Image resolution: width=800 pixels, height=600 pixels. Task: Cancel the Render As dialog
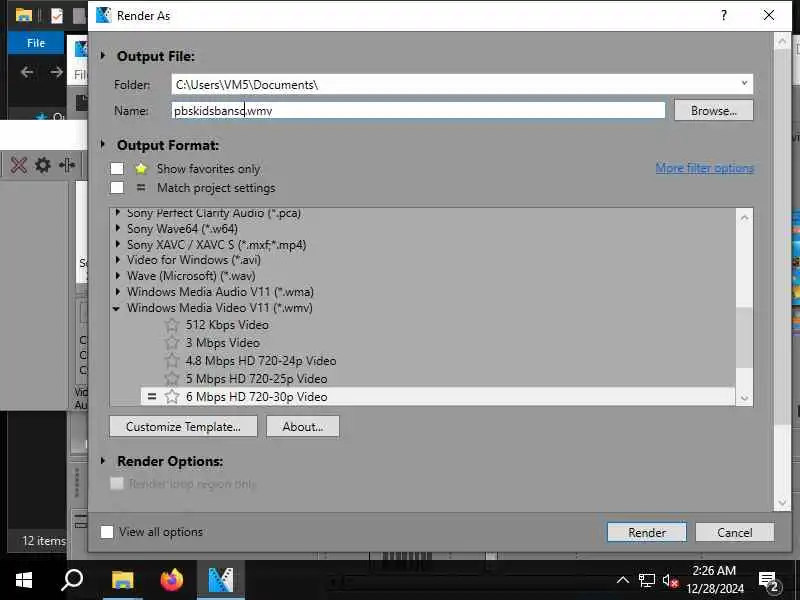pos(734,532)
